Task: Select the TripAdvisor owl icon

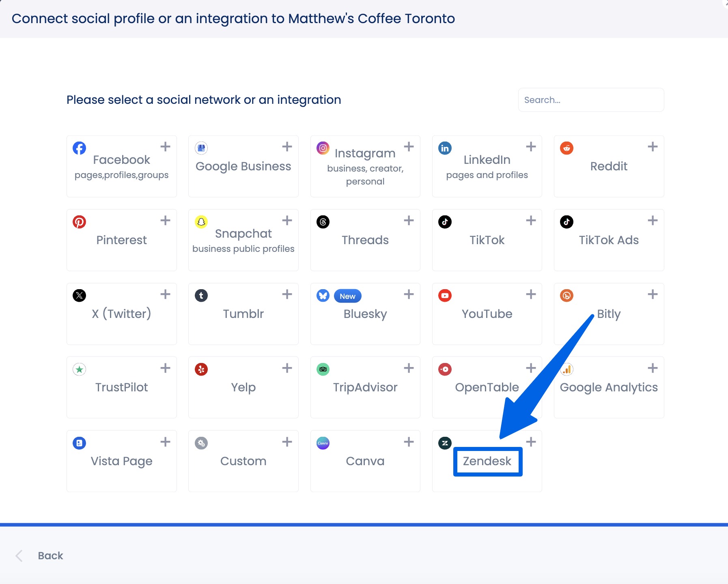Action: click(323, 369)
